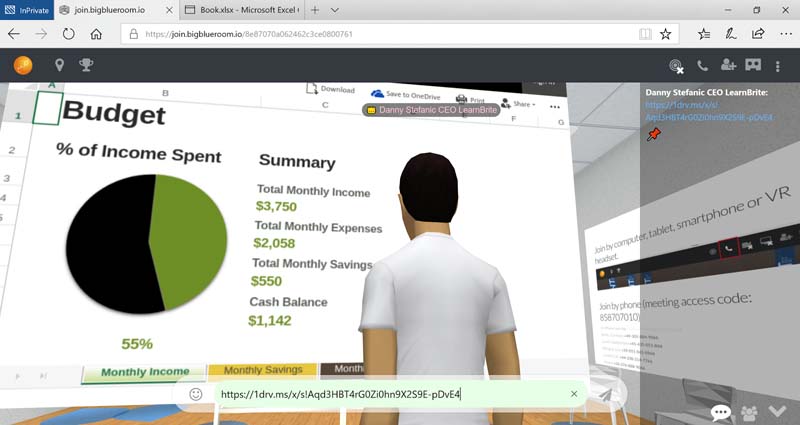Open the Share dropdown in Excel
This screenshot has width=800, height=425.
(518, 104)
